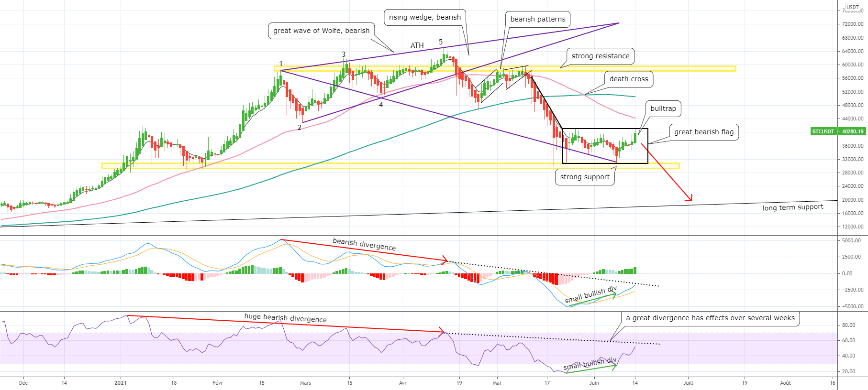
Task: Click the 'strong resistance' callout
Action: pyautogui.click(x=601, y=56)
